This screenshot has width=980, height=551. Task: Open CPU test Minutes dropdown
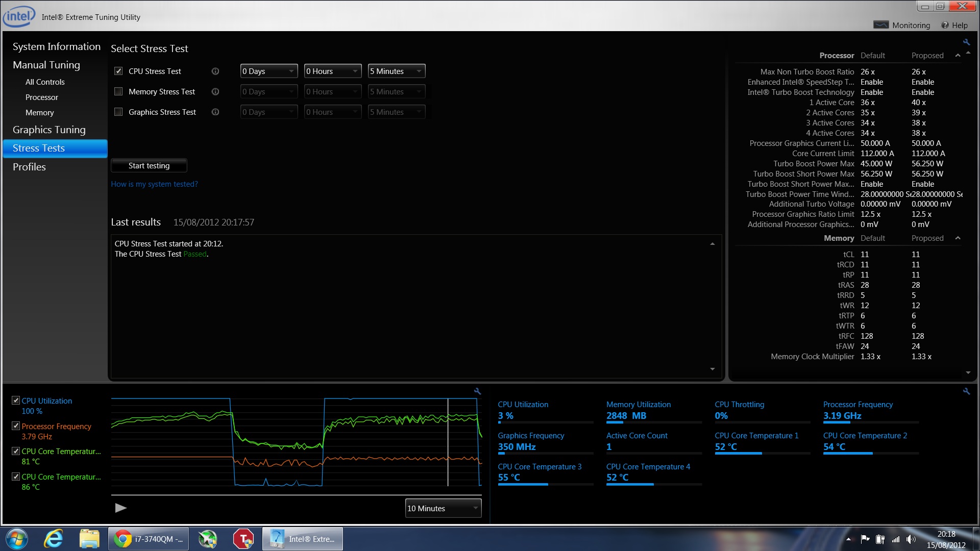tap(397, 71)
